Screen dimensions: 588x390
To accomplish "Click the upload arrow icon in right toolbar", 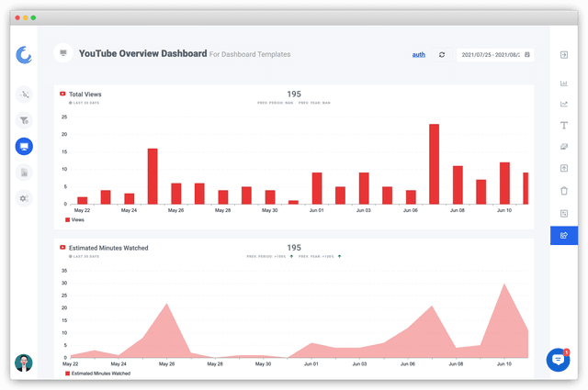I will click(564, 168).
